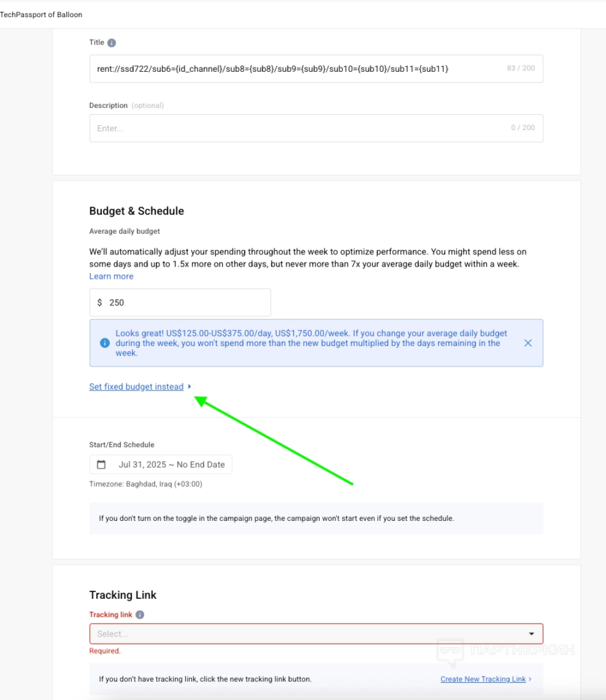This screenshot has height=700, width=606.
Task: Dismiss the blue budget notice with the X
Action: coord(527,343)
